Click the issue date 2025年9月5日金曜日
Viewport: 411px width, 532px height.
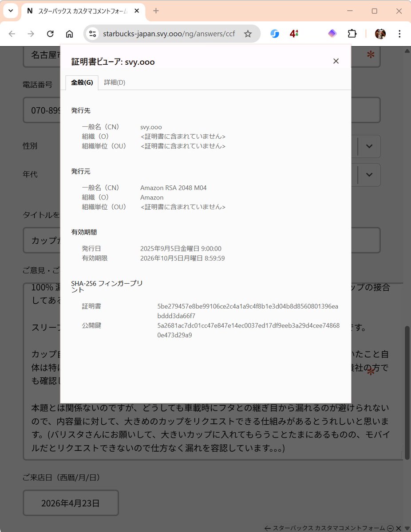(x=181, y=248)
